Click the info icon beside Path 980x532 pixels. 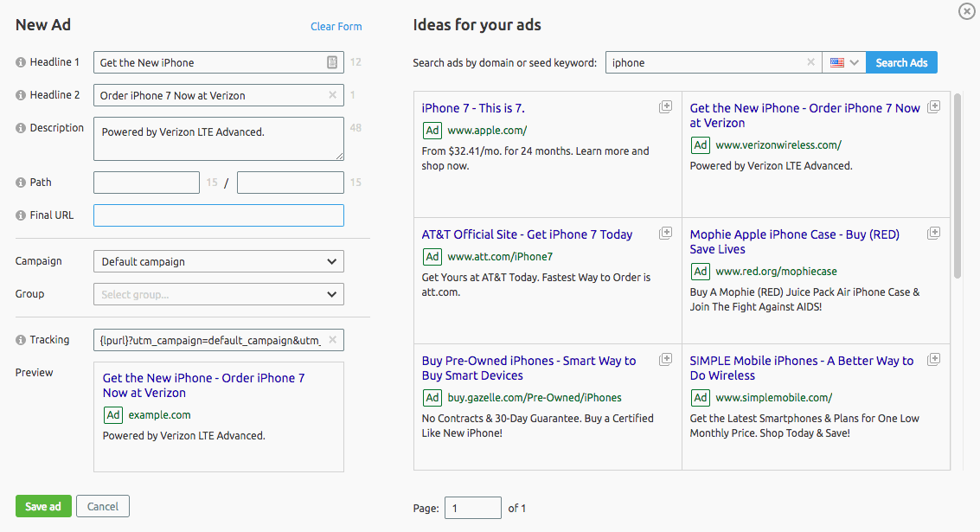tap(21, 183)
